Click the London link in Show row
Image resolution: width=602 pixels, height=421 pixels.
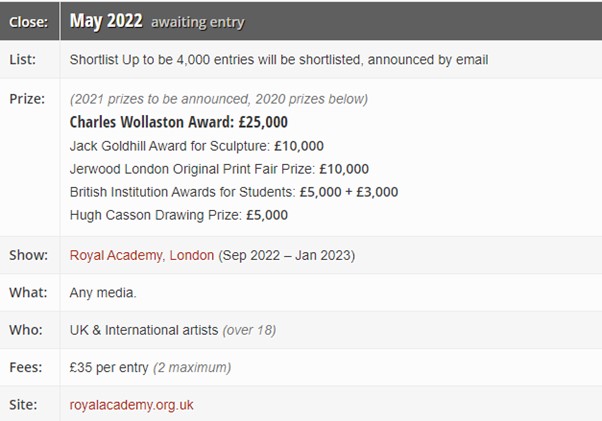pyautogui.click(x=192, y=255)
